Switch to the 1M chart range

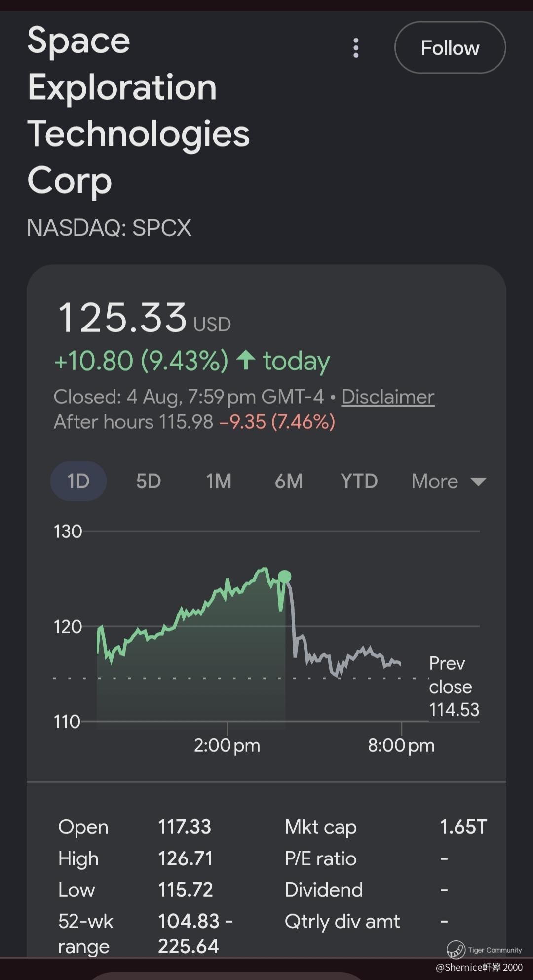(x=219, y=481)
